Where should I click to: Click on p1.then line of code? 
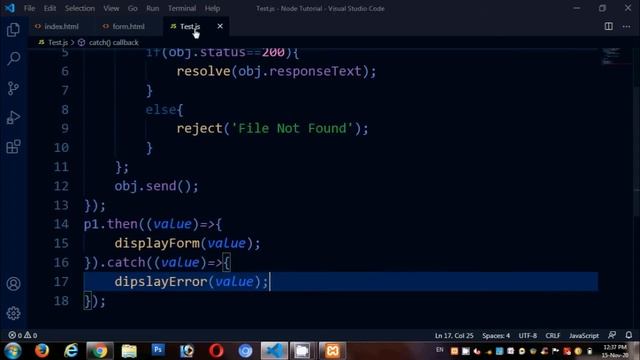coord(153,224)
